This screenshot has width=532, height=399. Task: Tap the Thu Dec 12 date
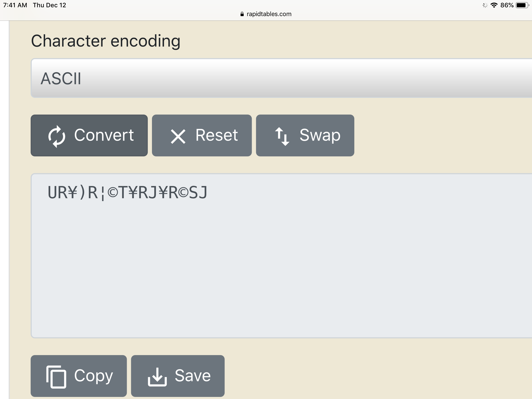click(x=49, y=5)
